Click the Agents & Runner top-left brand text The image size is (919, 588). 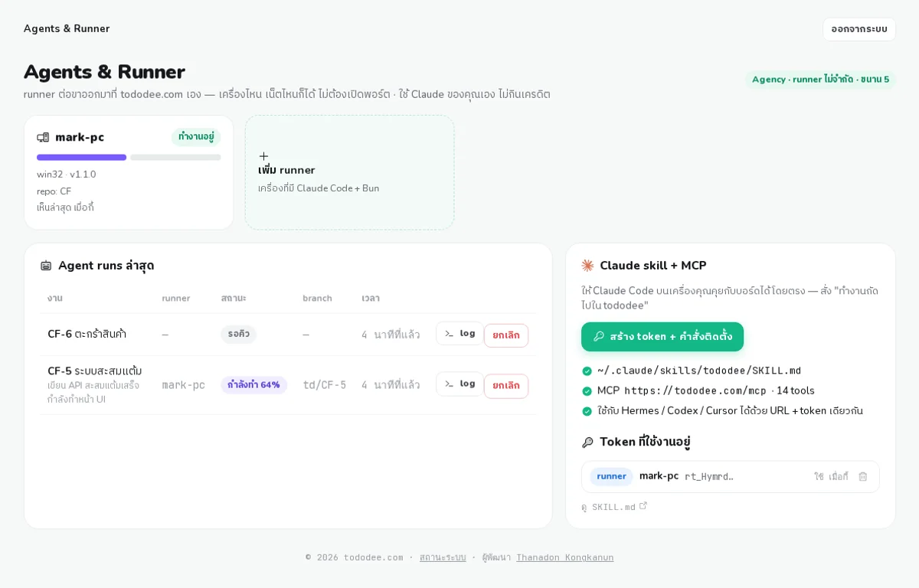pos(67,29)
